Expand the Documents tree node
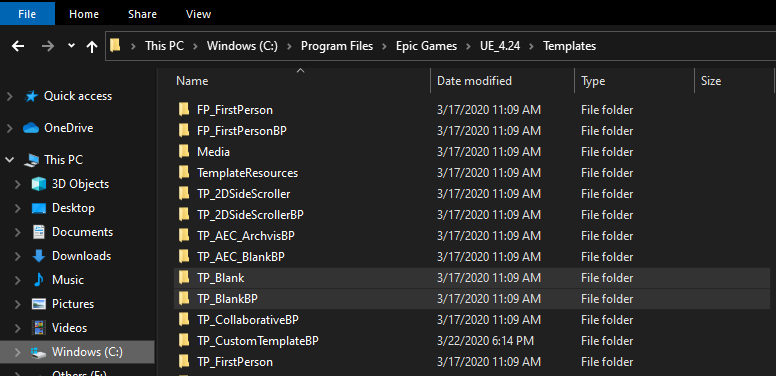The width and height of the screenshot is (776, 376). (x=17, y=233)
